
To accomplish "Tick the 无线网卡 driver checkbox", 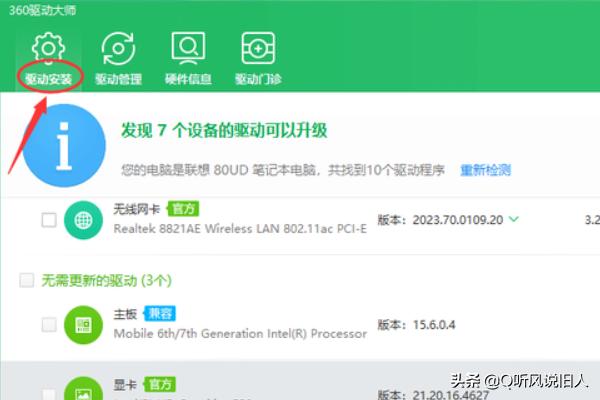I will point(49,220).
